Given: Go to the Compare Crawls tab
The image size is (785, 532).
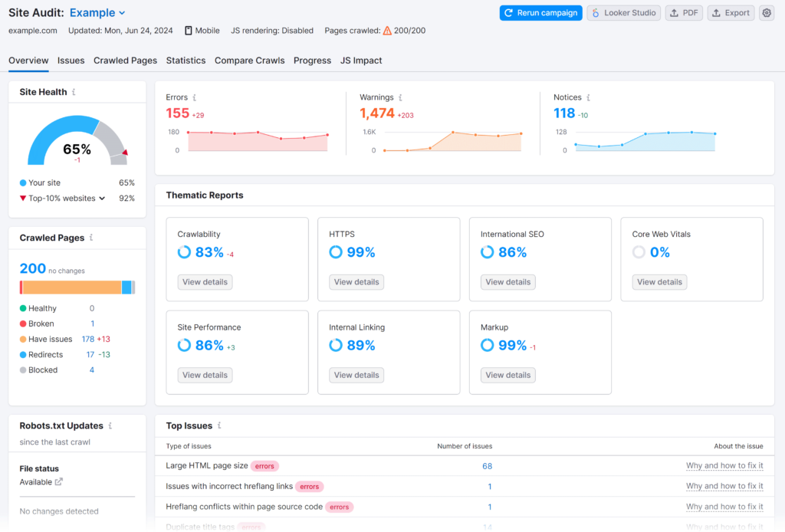Looking at the screenshot, I should coord(249,61).
